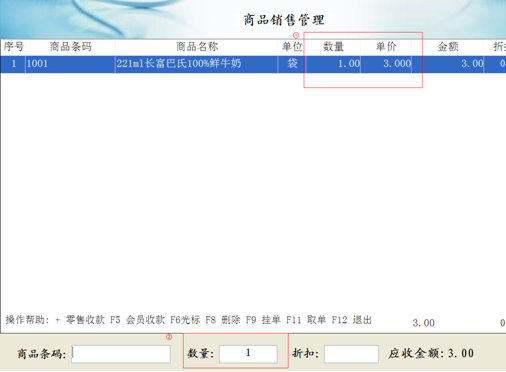Click the total 3.00 below the table

point(424,323)
